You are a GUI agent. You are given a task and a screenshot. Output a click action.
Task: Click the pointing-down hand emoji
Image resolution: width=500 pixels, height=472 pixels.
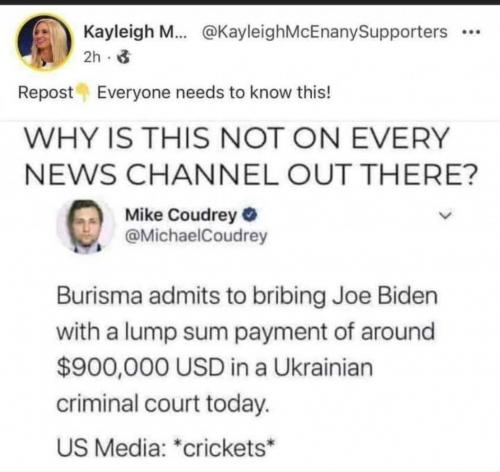(83, 92)
